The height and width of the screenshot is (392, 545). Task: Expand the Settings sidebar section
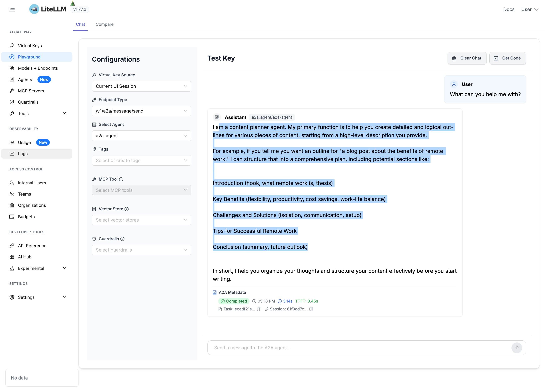point(64,297)
